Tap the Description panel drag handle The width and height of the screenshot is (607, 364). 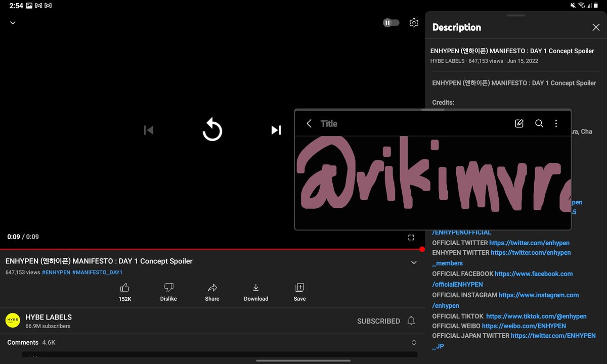click(x=516, y=15)
